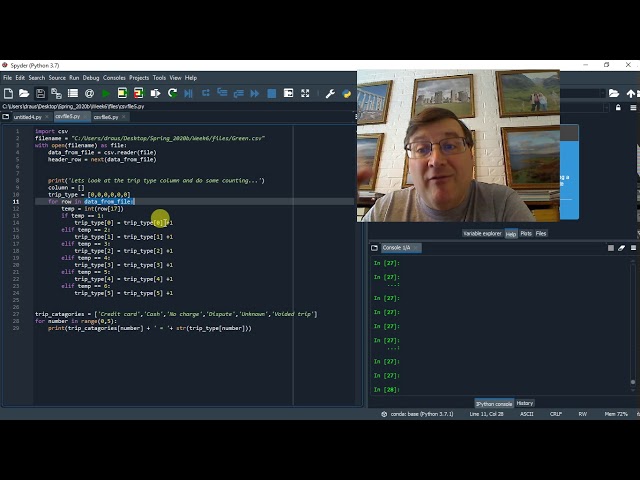Run the current cell
This screenshot has width=640, height=480.
[122, 93]
